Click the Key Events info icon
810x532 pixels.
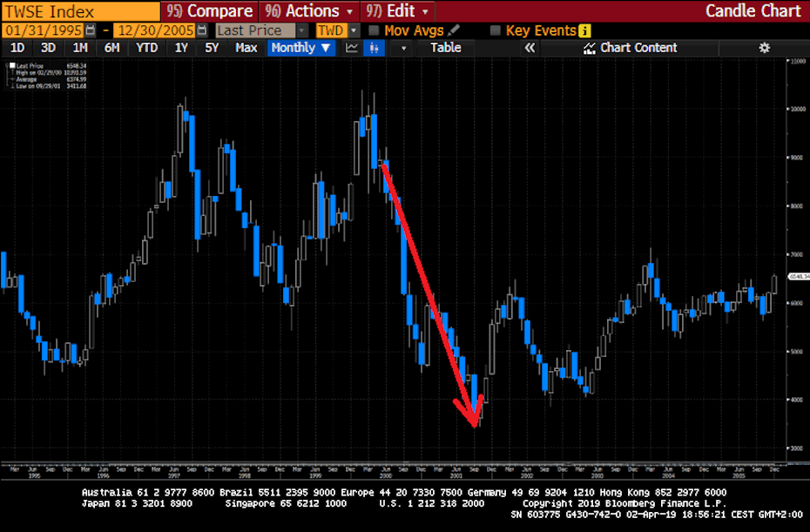[584, 31]
